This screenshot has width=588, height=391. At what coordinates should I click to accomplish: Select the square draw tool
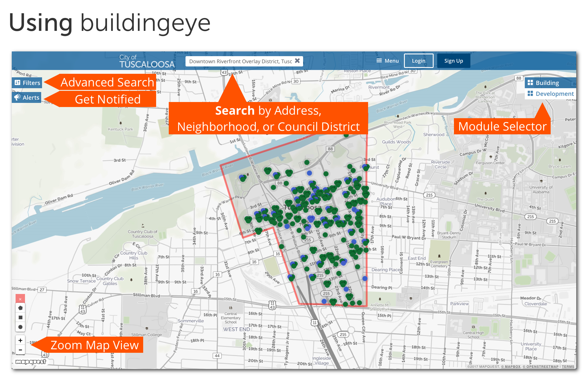(20, 317)
